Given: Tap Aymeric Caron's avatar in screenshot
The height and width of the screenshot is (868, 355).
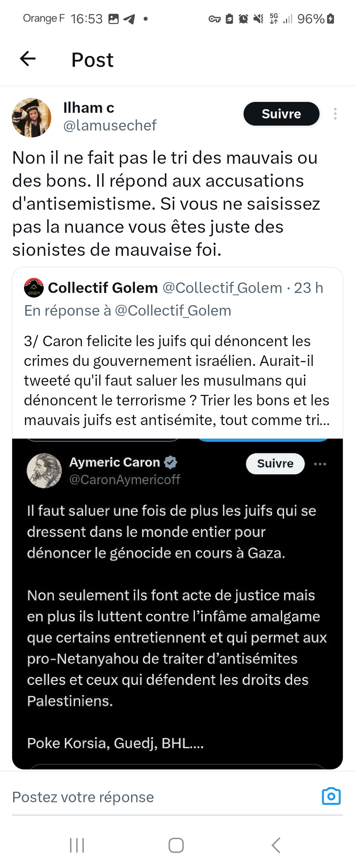Looking at the screenshot, I should [x=44, y=470].
